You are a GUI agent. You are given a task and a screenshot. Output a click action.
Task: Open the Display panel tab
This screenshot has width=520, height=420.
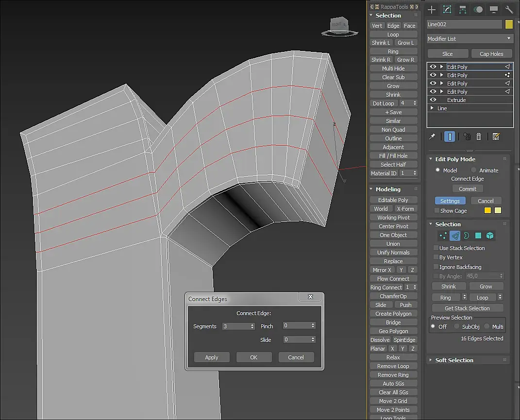[x=494, y=10]
